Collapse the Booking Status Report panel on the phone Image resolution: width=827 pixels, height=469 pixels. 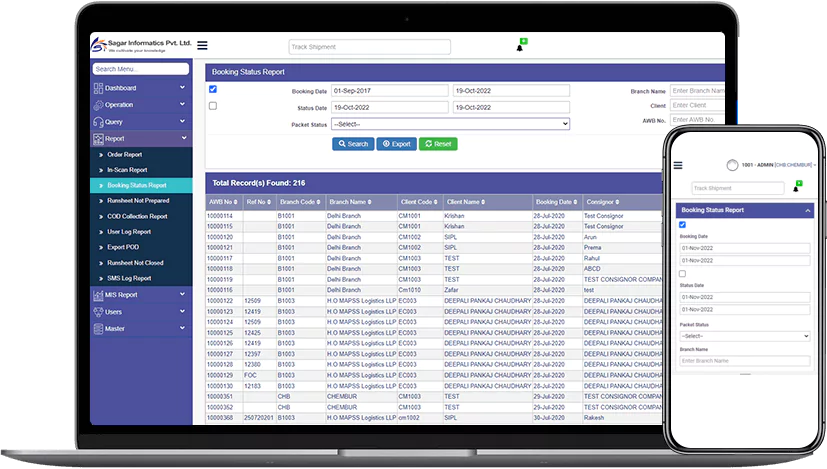point(807,210)
